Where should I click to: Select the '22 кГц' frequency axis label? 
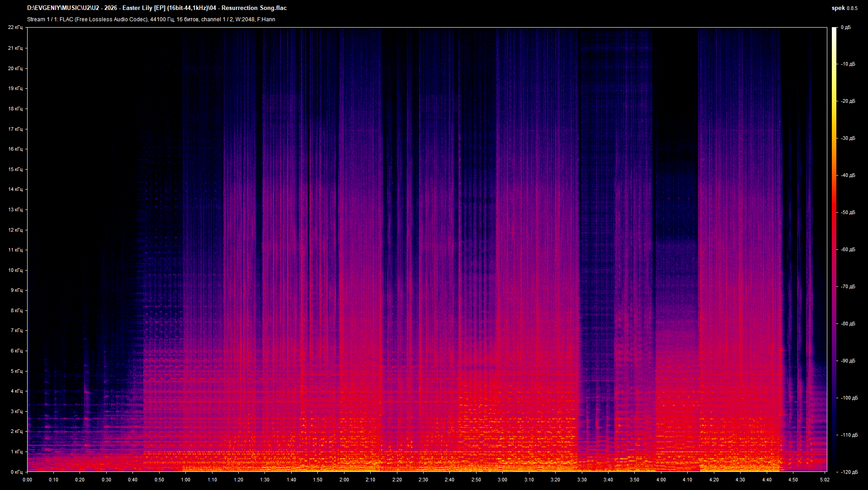15,28
